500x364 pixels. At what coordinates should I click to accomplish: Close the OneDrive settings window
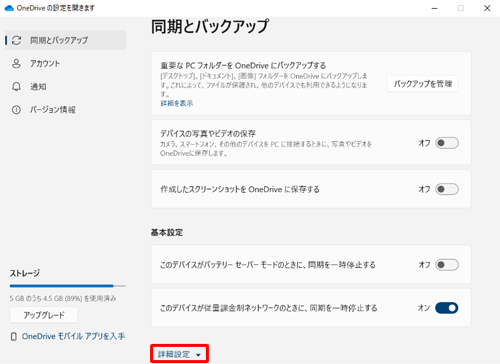487,8
